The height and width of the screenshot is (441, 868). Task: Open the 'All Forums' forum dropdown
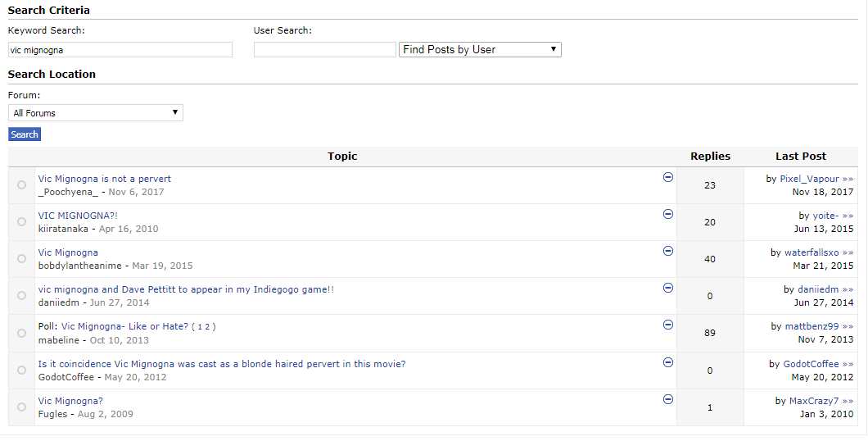coord(95,113)
